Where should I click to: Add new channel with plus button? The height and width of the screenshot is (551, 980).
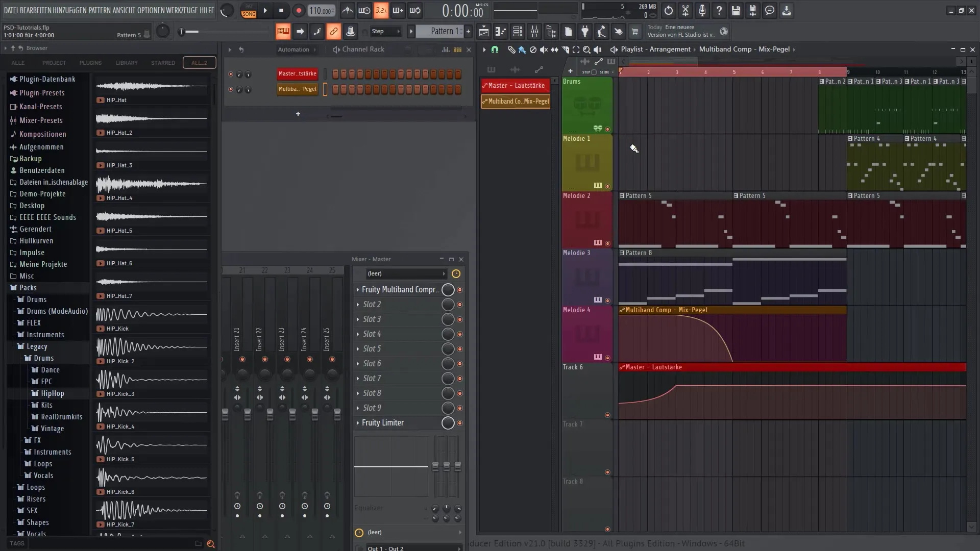[298, 114]
